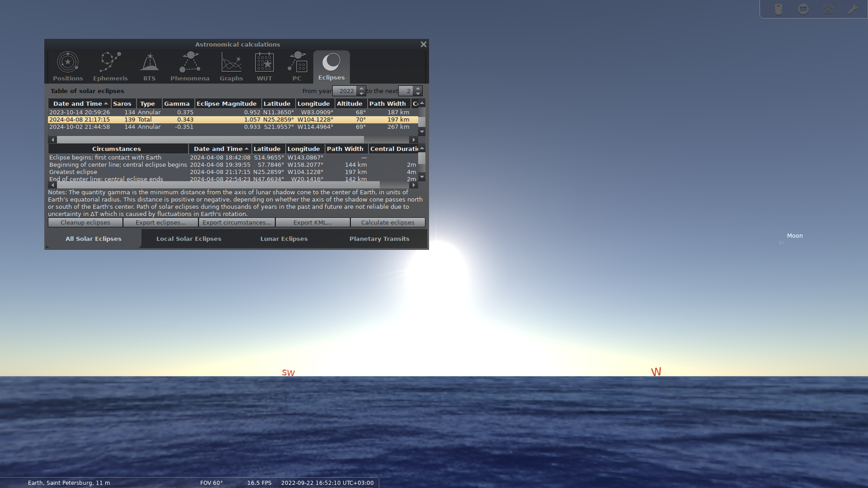Sort by the Gamma column header
The width and height of the screenshot is (868, 488).
click(x=177, y=103)
